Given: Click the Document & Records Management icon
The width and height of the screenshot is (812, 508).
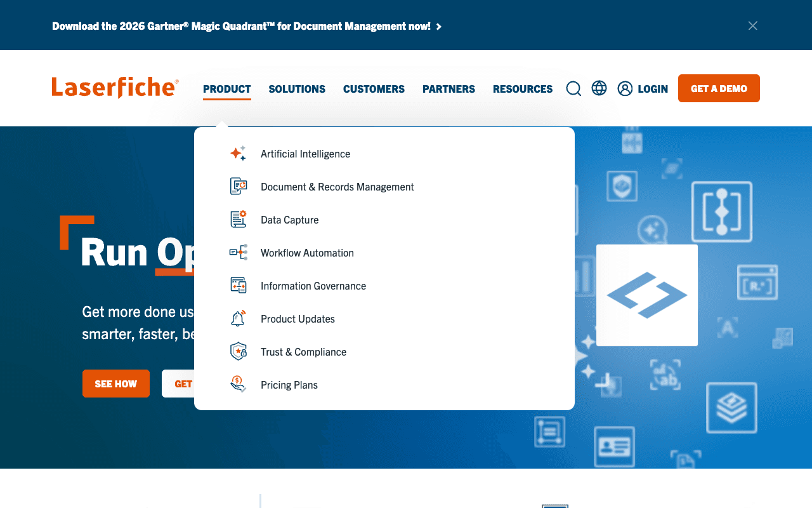Looking at the screenshot, I should 238,187.
